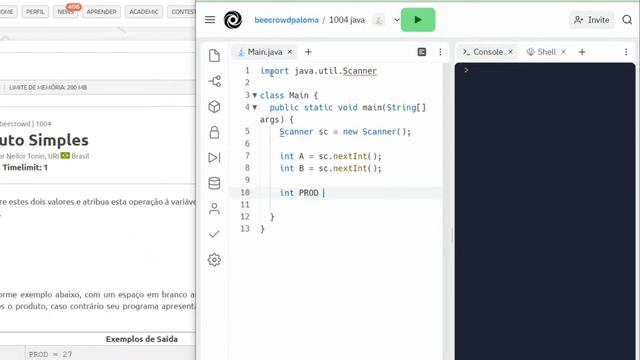Open APRENDER menu in beecrowd window

click(x=102, y=12)
